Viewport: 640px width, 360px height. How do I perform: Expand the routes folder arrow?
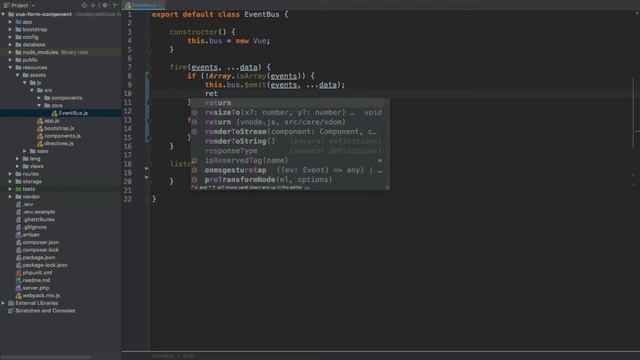[11, 174]
